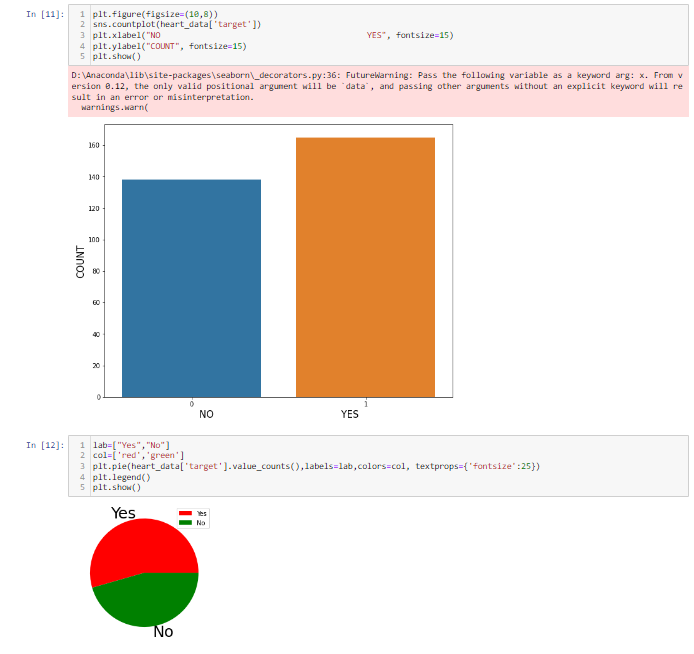Click the large Yes label above pie
The width and height of the screenshot is (694, 654).
click(x=123, y=513)
